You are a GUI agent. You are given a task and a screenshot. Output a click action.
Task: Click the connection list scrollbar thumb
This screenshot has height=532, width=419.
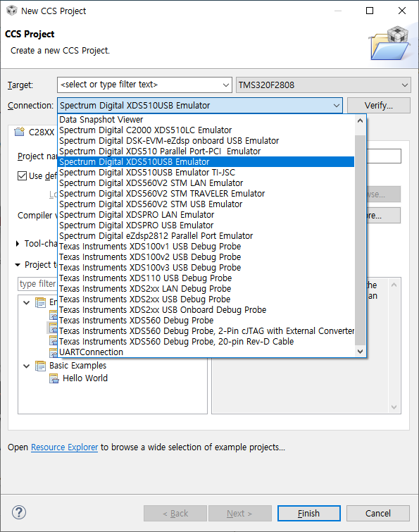[360, 239]
